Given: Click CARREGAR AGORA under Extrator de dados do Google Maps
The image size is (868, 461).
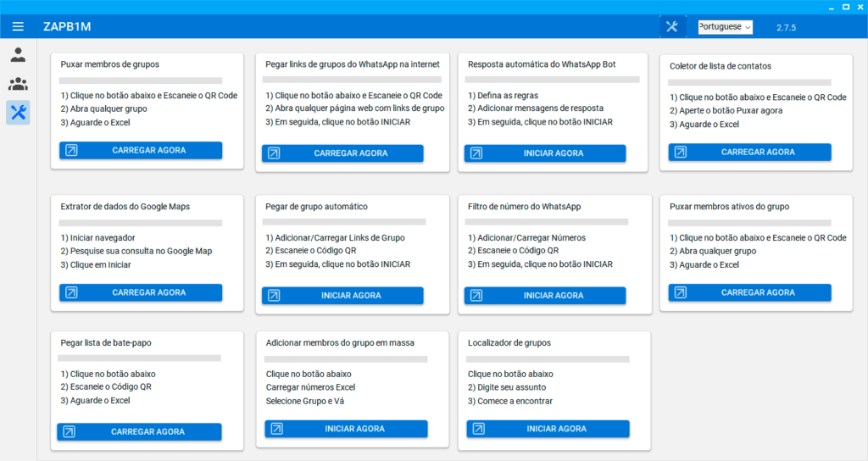Looking at the screenshot, I should coord(148,292).
